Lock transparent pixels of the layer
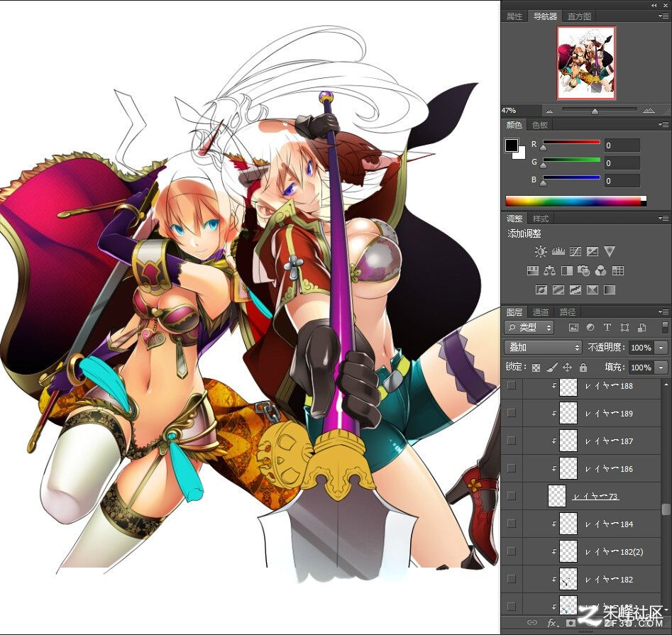The height and width of the screenshot is (635, 672). coord(536,368)
